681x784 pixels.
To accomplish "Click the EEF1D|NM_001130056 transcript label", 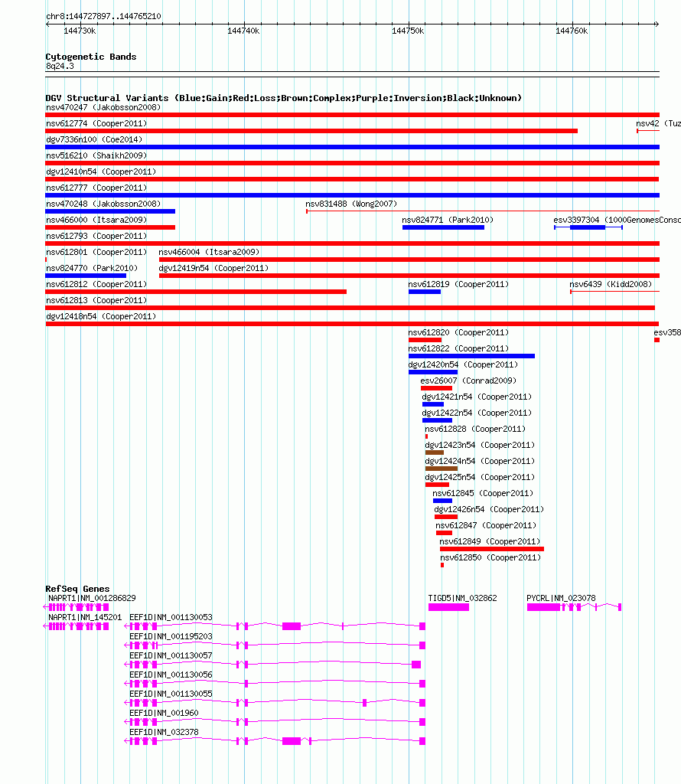I will (171, 675).
